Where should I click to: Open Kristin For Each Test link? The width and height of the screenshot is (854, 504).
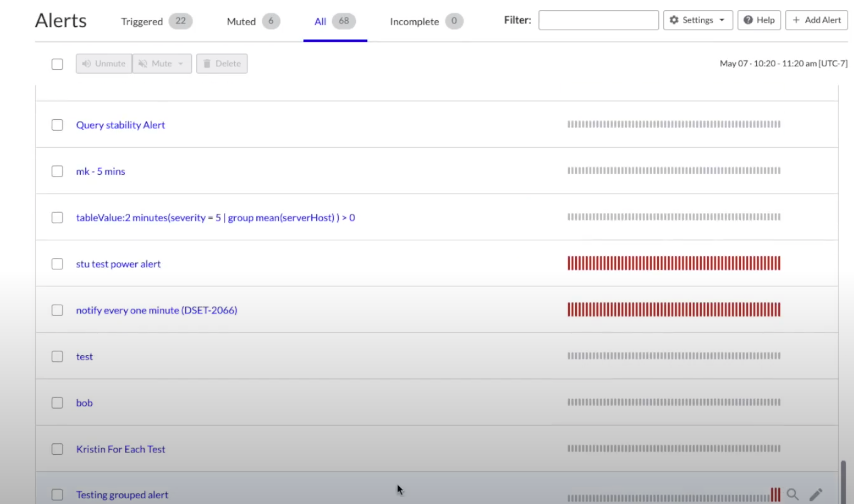click(121, 449)
